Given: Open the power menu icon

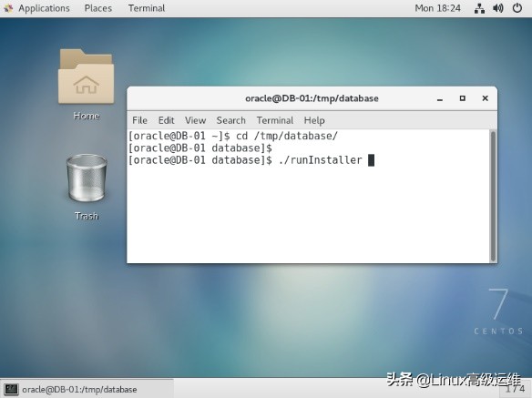Looking at the screenshot, I should 517,8.
